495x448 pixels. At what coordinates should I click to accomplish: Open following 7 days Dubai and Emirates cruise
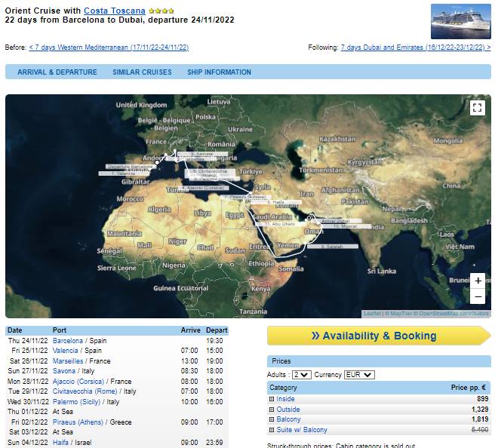coord(416,48)
